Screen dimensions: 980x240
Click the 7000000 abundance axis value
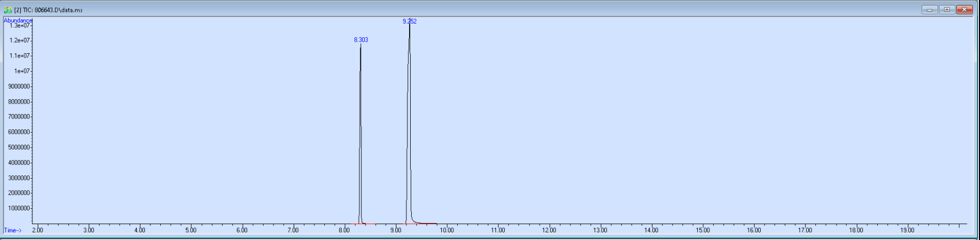click(x=20, y=117)
